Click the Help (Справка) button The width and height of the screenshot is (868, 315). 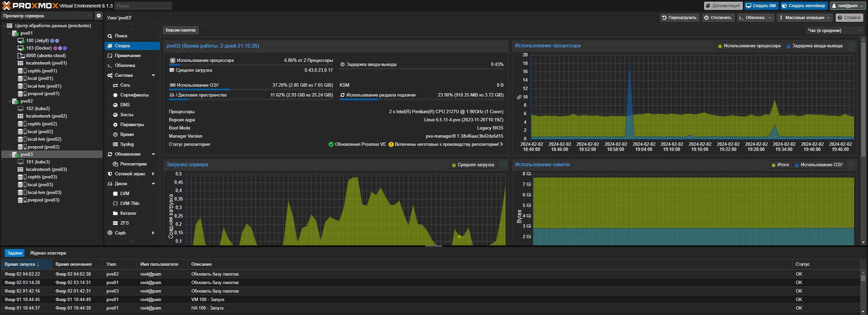[x=849, y=18]
